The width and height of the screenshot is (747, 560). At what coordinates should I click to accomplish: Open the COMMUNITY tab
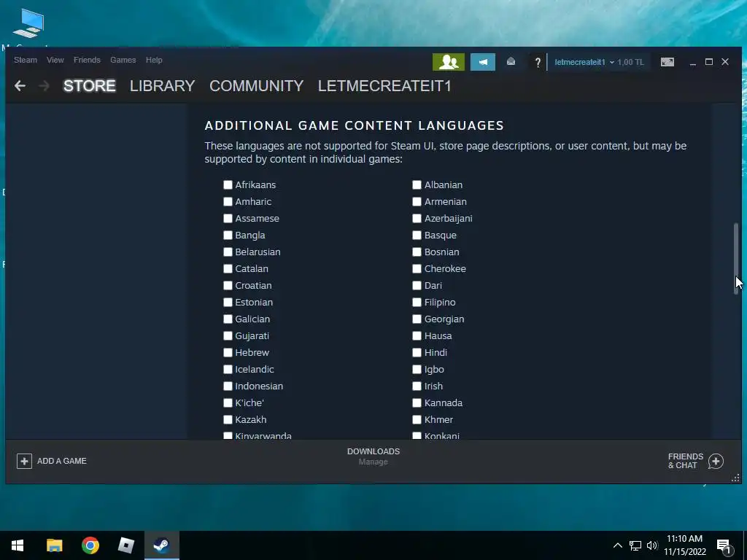click(256, 86)
